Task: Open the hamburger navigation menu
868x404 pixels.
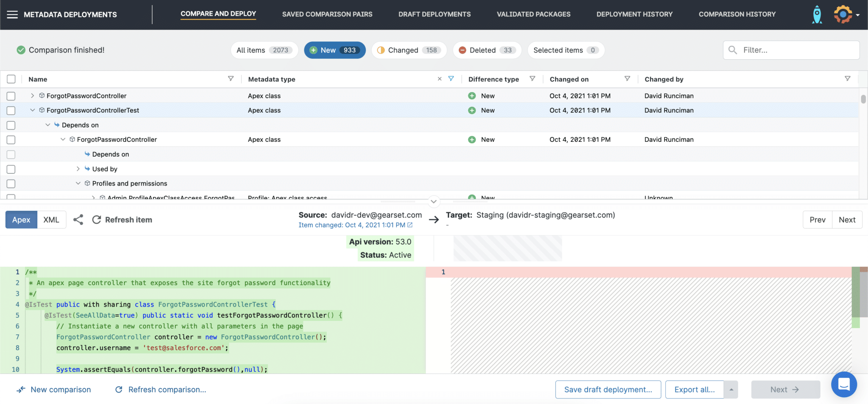Action: 12,15
